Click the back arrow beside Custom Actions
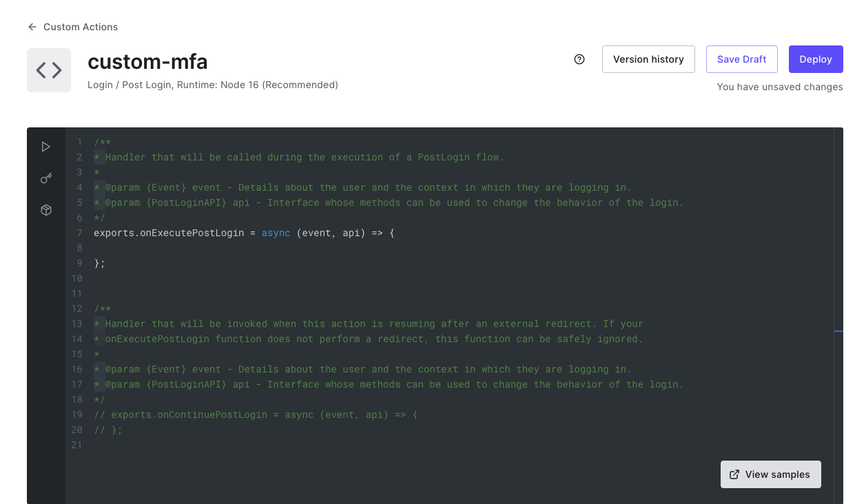 click(32, 27)
